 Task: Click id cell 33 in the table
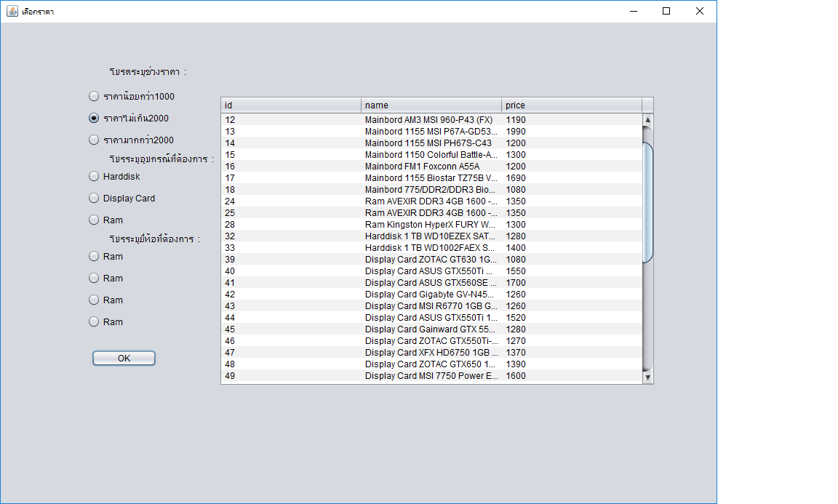[x=291, y=248]
